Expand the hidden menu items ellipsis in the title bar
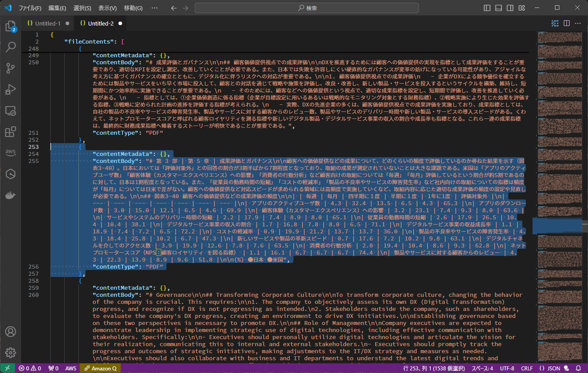Image resolution: width=588 pixels, height=373 pixels. [x=154, y=8]
